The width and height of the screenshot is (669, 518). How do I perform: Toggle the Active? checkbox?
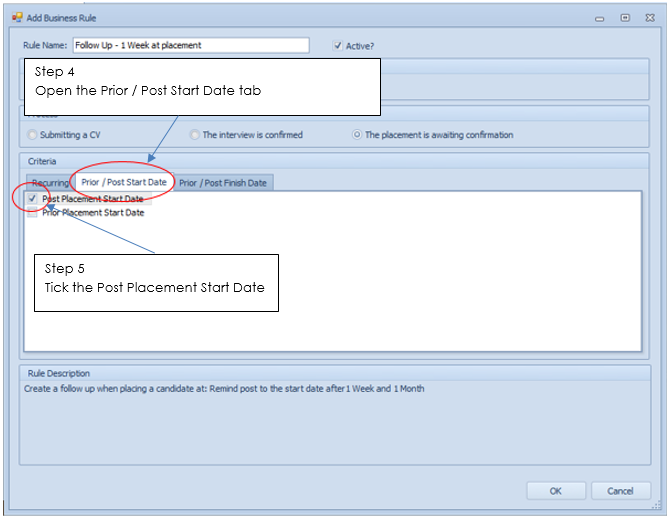tap(338, 45)
